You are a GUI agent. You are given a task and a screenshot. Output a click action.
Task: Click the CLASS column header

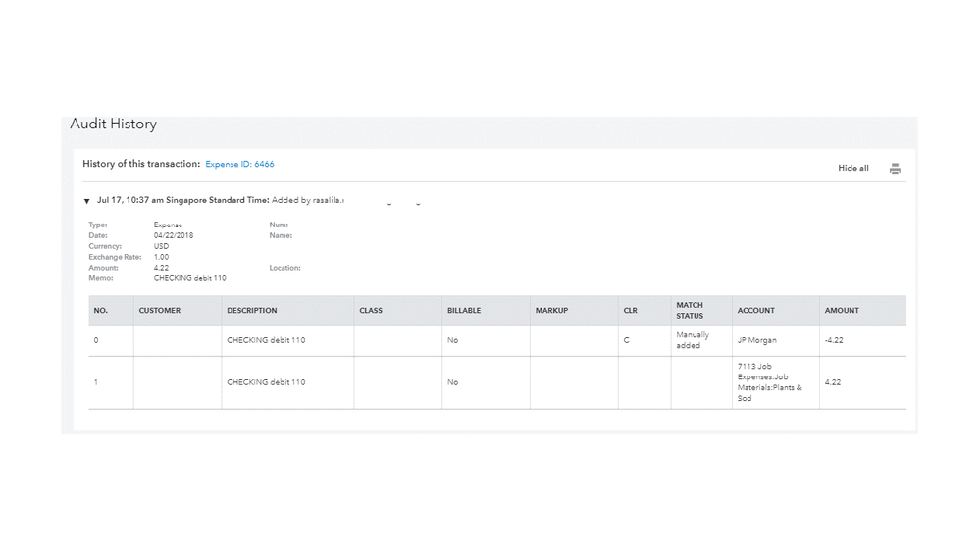point(371,311)
